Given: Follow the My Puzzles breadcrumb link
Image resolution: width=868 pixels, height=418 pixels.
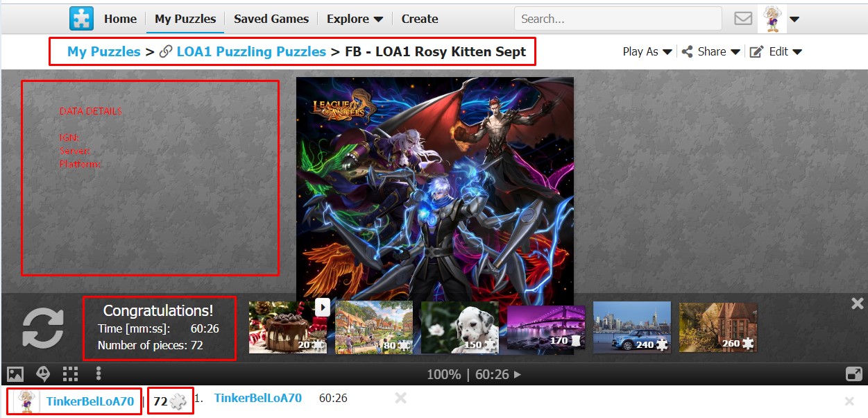Looking at the screenshot, I should 104,51.
